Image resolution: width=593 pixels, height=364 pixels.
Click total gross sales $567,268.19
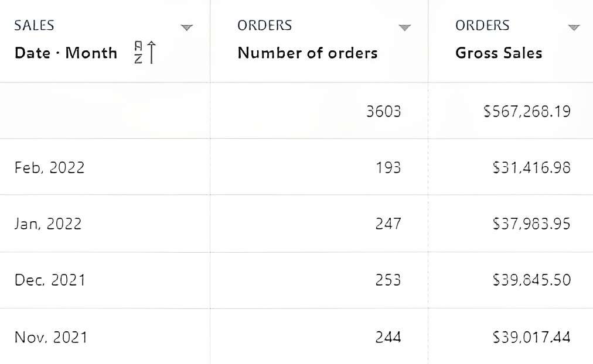pos(527,111)
